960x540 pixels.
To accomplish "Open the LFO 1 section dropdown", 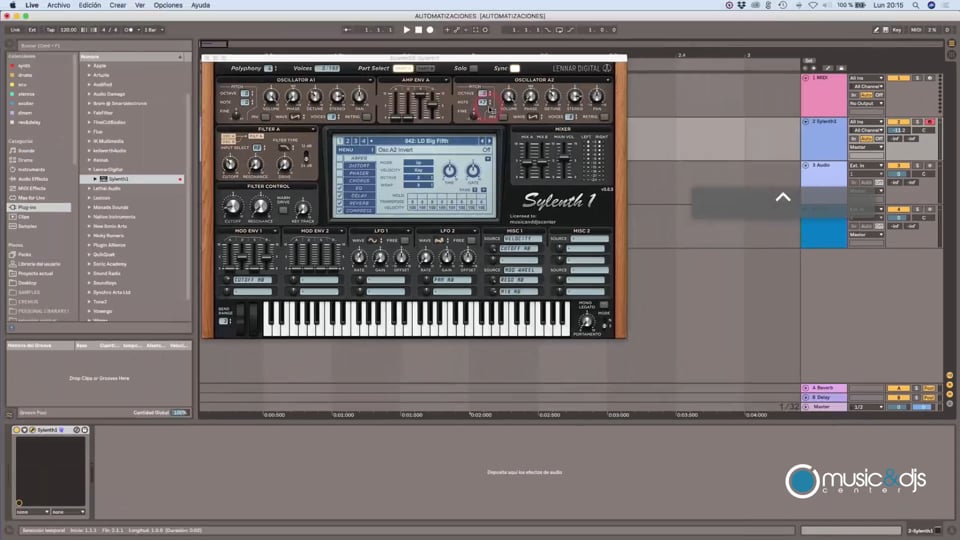I will pyautogui.click(x=408, y=231).
